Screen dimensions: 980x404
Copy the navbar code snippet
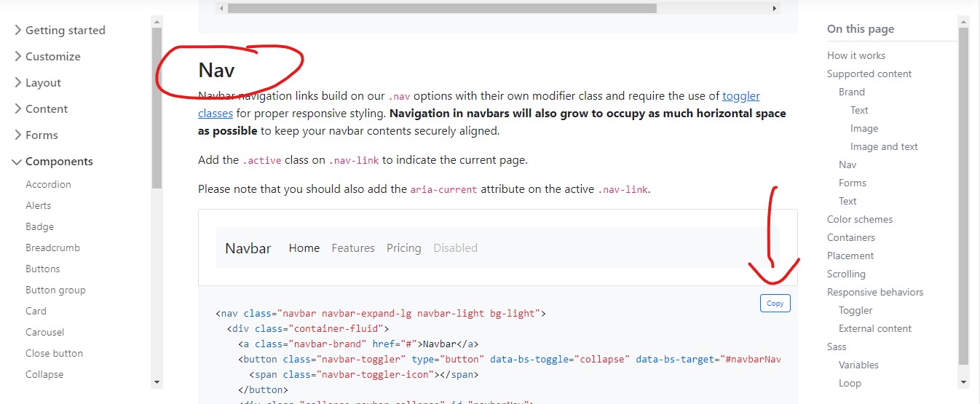[775, 303]
